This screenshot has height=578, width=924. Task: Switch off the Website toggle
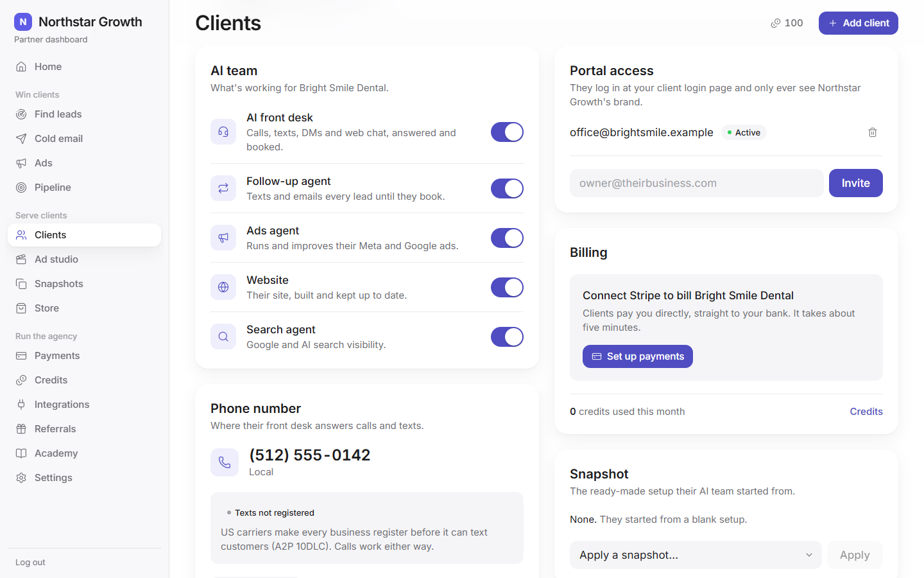coord(507,288)
